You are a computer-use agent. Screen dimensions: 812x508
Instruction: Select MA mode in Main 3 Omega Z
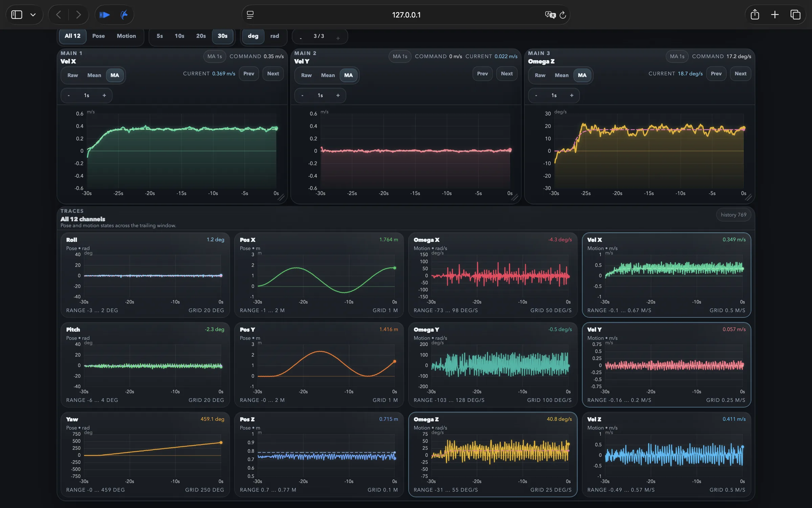click(582, 75)
